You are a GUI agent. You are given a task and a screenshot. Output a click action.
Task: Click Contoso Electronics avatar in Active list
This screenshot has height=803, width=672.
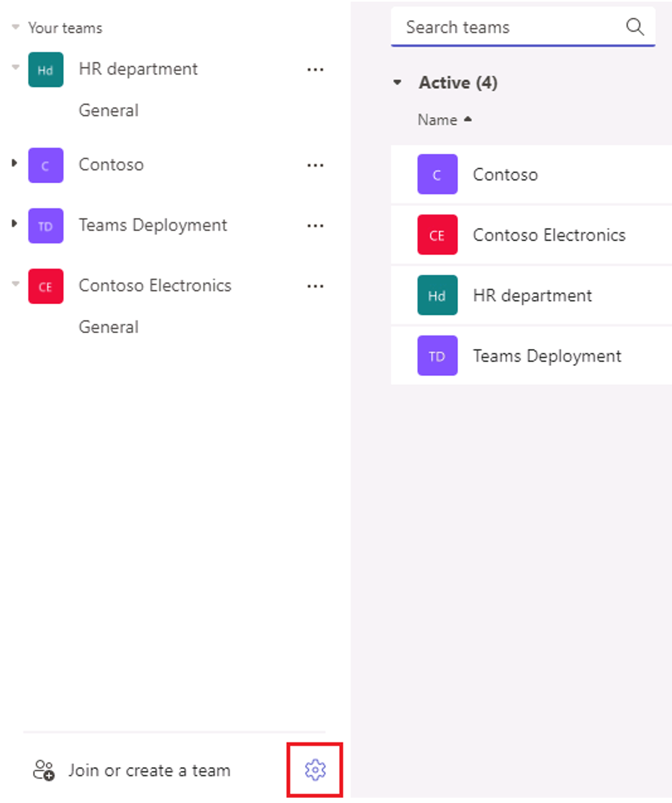coord(438,235)
